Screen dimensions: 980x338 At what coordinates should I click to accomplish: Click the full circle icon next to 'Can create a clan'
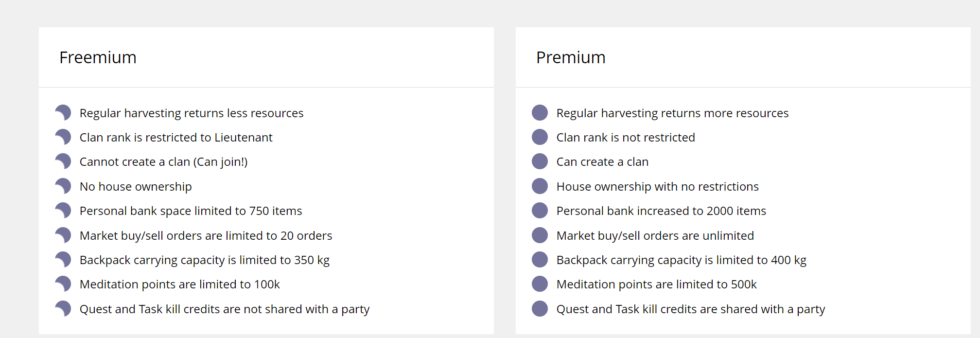coord(540,161)
